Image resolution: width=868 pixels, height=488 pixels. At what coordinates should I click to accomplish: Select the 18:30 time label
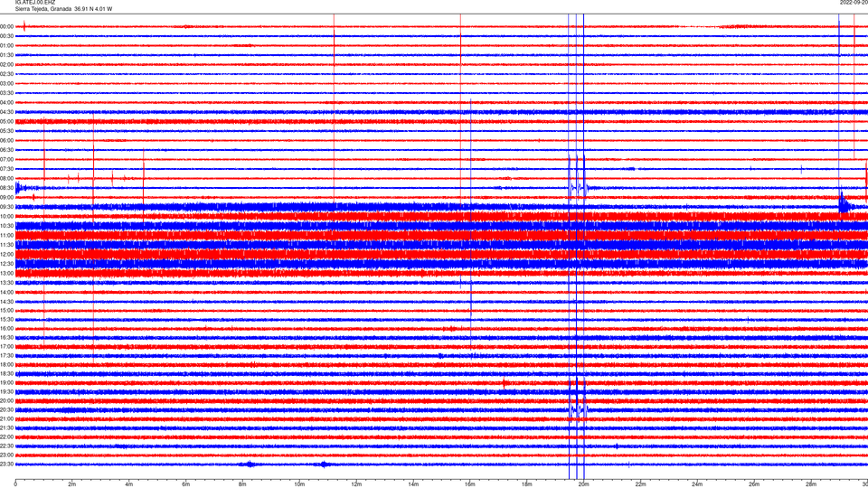[x=6, y=374]
